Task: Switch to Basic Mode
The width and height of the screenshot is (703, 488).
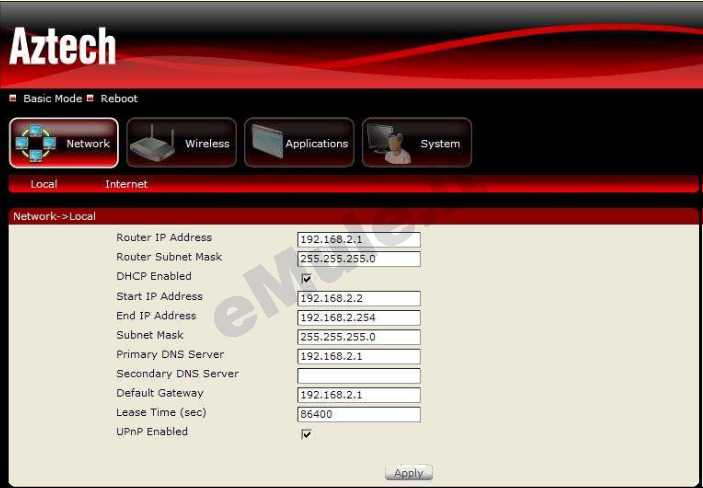Action: pos(52,99)
